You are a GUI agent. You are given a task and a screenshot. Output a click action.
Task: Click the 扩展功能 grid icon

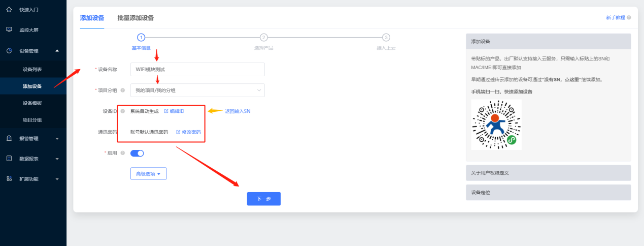tap(9, 179)
